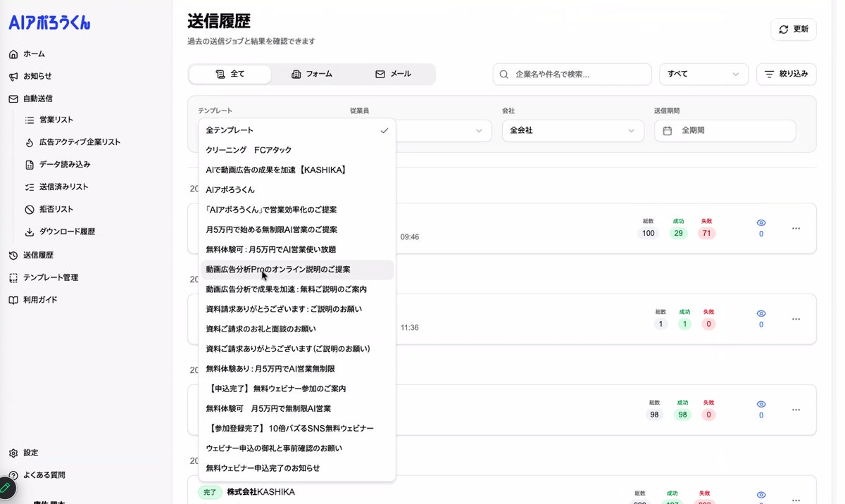Click 株式会社KASHIKA company name
This screenshot has width=845, height=504.
point(261,492)
